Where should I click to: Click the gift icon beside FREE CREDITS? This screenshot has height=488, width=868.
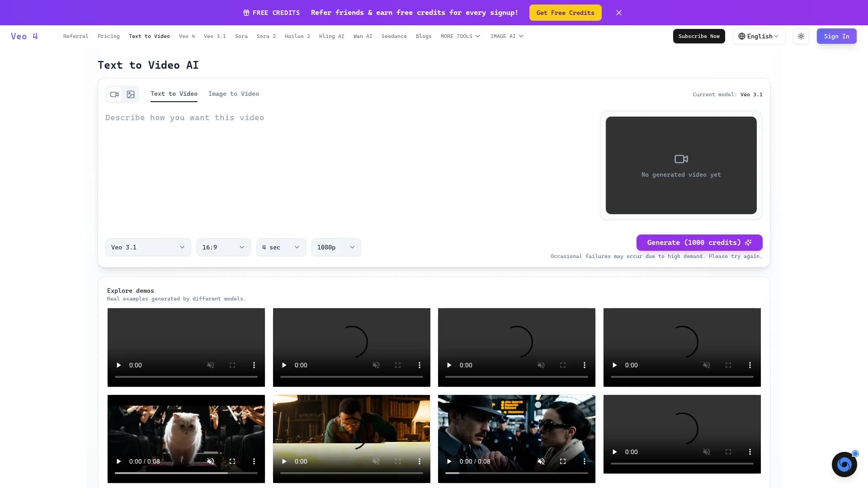point(246,13)
